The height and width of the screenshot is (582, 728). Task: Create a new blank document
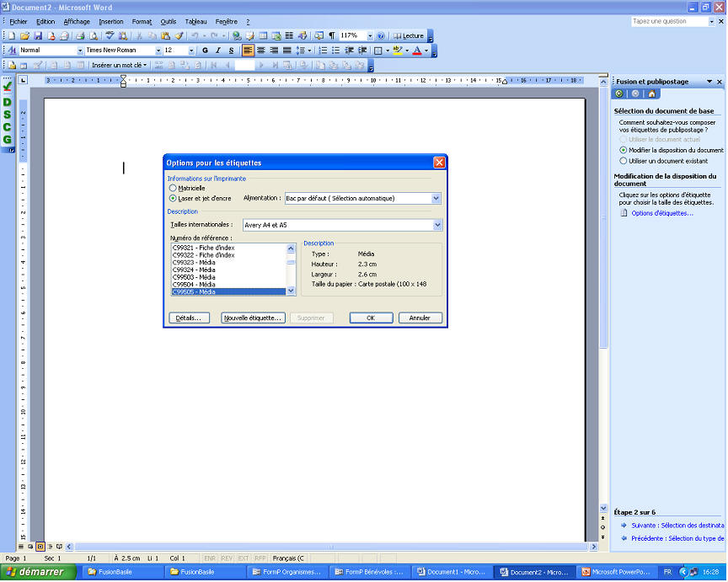click(12, 35)
